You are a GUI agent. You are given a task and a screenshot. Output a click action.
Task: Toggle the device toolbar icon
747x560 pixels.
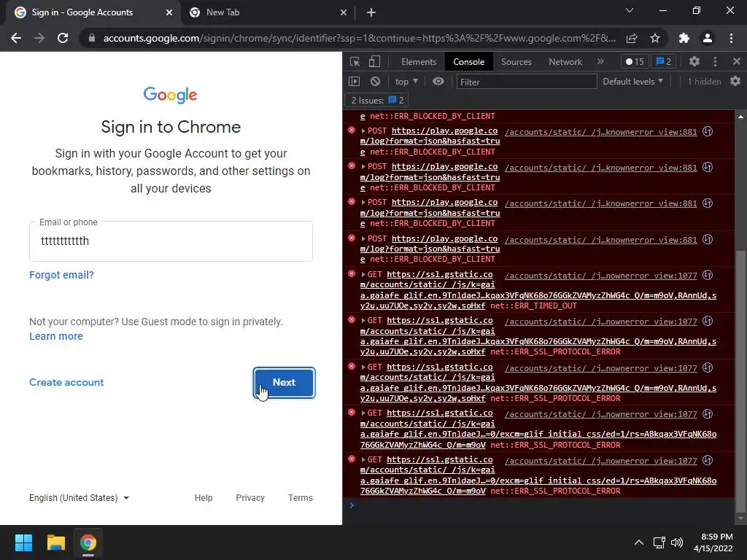point(374,61)
